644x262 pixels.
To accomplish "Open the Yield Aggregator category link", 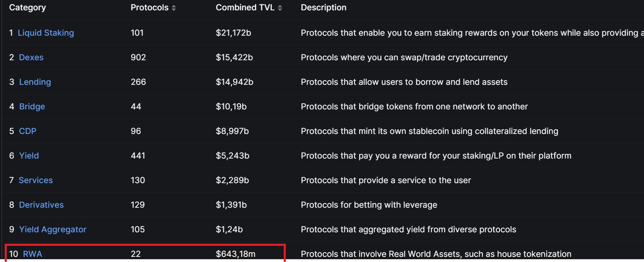I will [x=53, y=229].
